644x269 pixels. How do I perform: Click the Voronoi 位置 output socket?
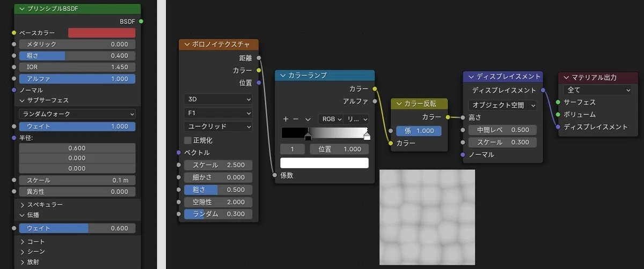259,83
